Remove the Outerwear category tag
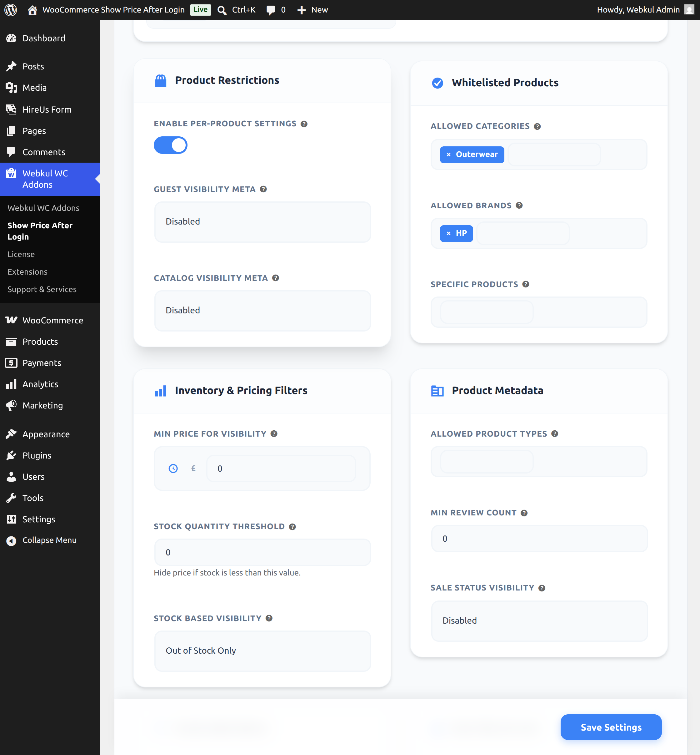This screenshot has width=700, height=755. (x=448, y=155)
